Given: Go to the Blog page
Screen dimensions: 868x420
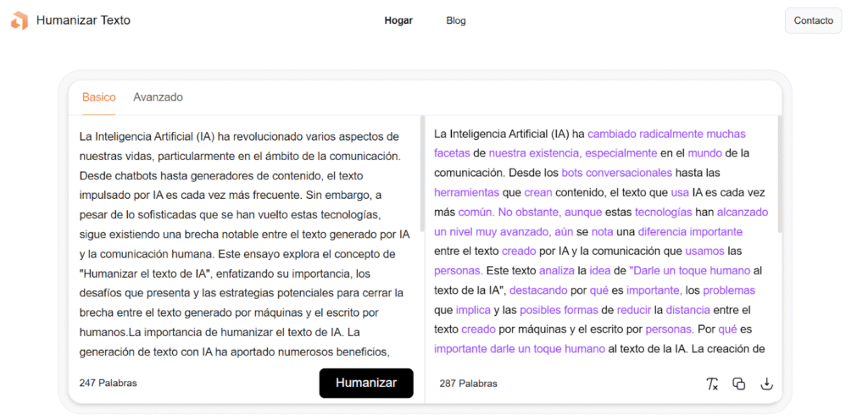Looking at the screenshot, I should pyautogui.click(x=456, y=20).
